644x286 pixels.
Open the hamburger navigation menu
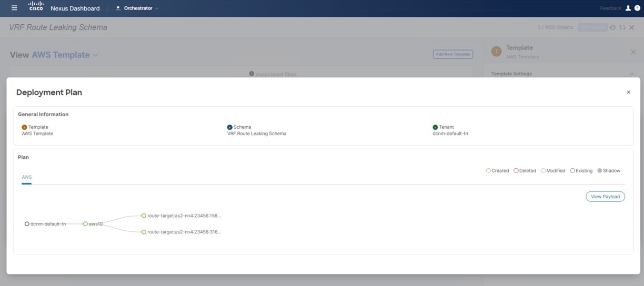[x=14, y=8]
